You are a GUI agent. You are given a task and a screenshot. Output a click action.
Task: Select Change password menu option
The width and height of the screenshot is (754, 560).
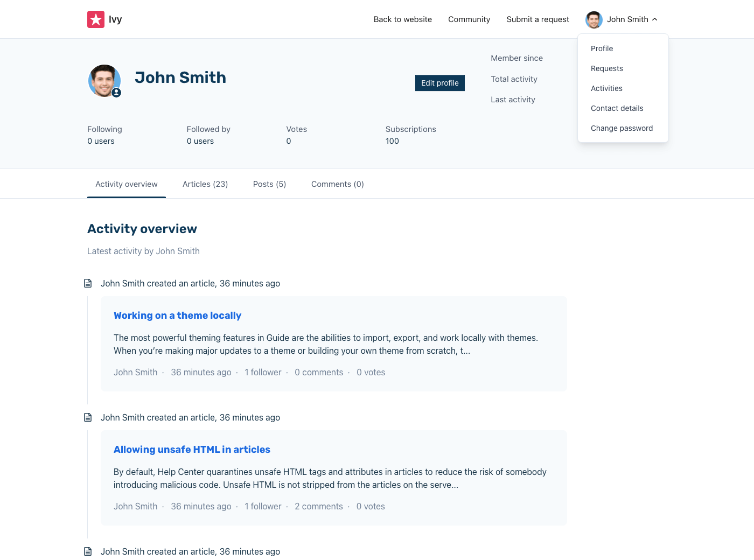(622, 128)
